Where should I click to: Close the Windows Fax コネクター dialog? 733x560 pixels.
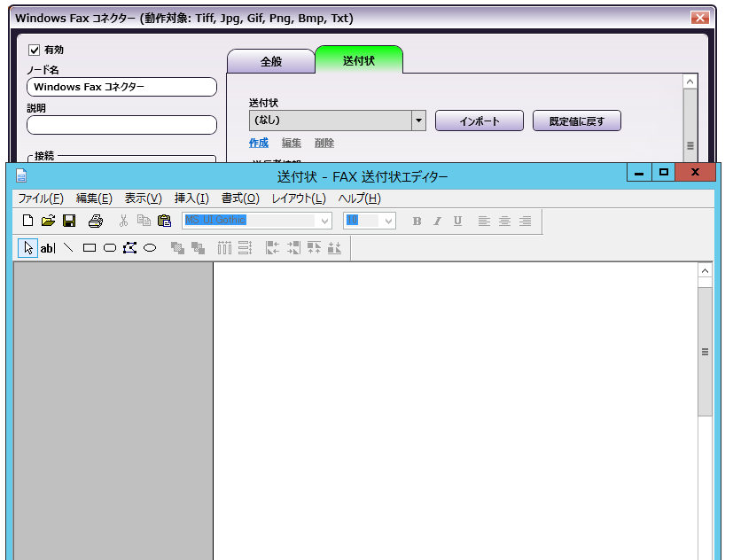coord(700,18)
